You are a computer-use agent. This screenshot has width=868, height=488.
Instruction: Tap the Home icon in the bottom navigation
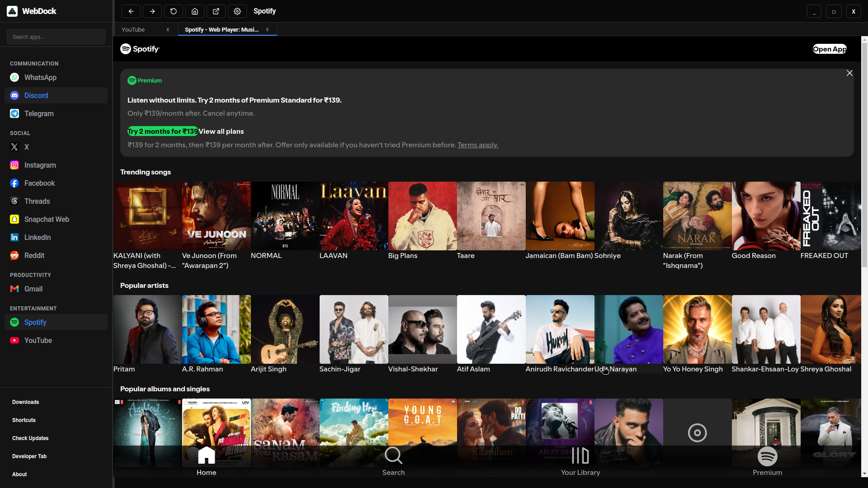pyautogui.click(x=206, y=455)
